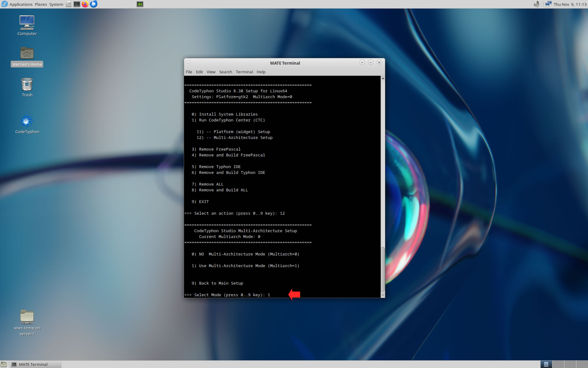Screen dimensions: 588x368
Task: Open the terminal Edit menu
Action: click(x=199, y=72)
